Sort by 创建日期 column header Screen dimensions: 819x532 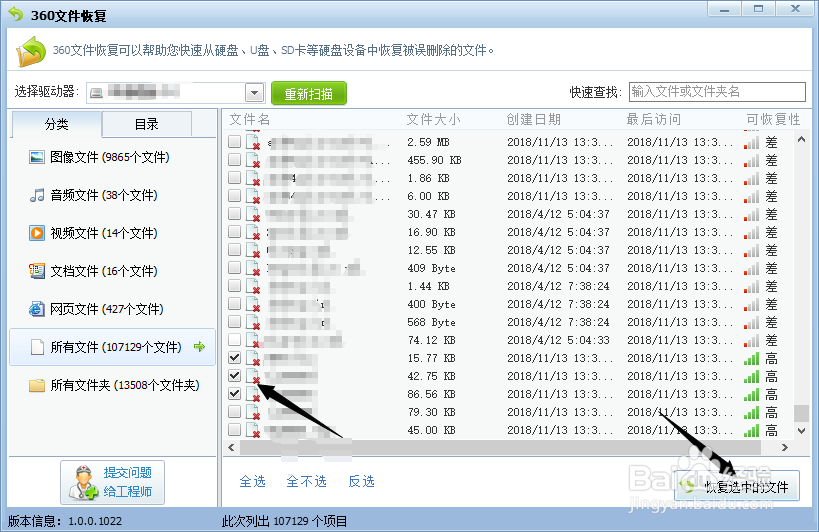coord(533,120)
